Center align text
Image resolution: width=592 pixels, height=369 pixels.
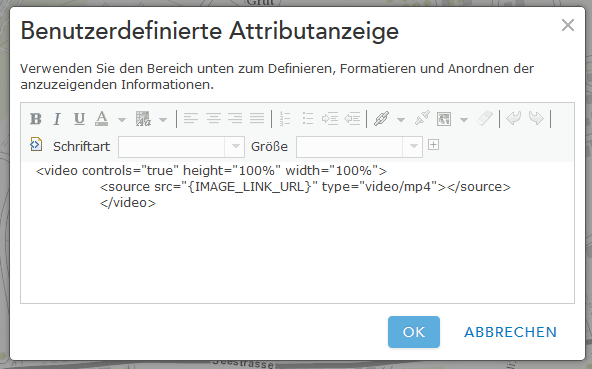coord(213,119)
